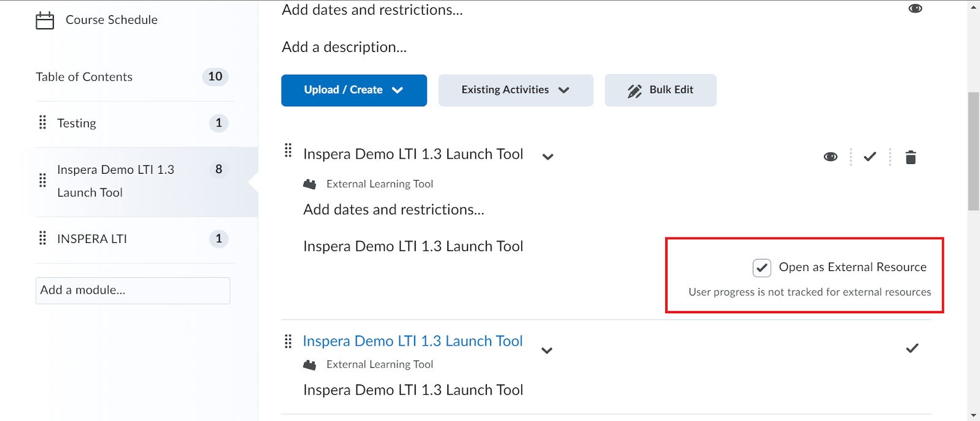Viewport: 980px width, 421px height.
Task: Select INSPERA LTI module in sidebar
Action: click(x=92, y=239)
